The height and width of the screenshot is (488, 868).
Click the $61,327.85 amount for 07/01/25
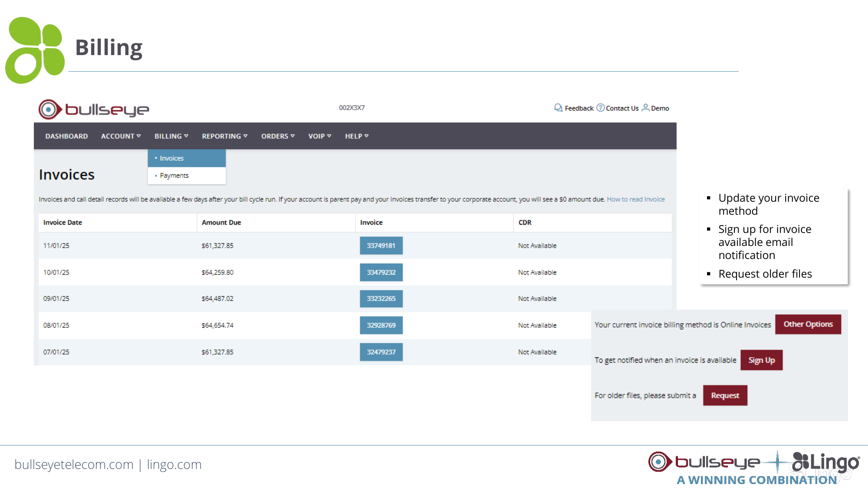(217, 352)
